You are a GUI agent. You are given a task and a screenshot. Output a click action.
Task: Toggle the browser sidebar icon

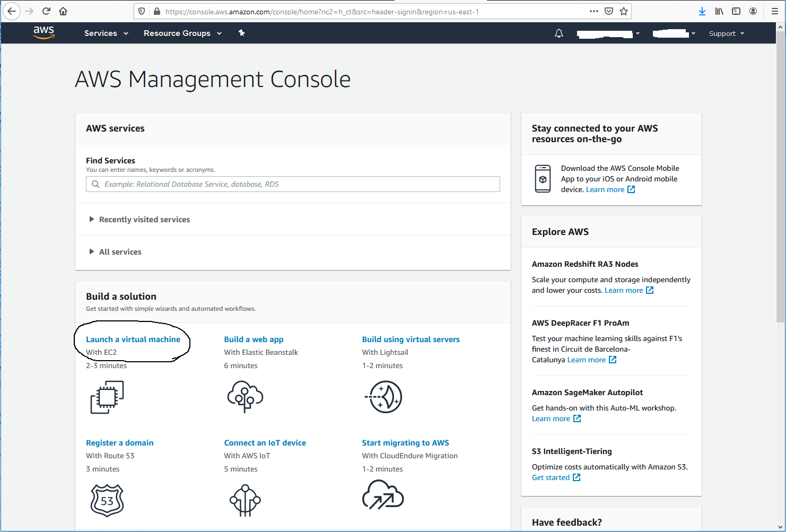point(736,11)
